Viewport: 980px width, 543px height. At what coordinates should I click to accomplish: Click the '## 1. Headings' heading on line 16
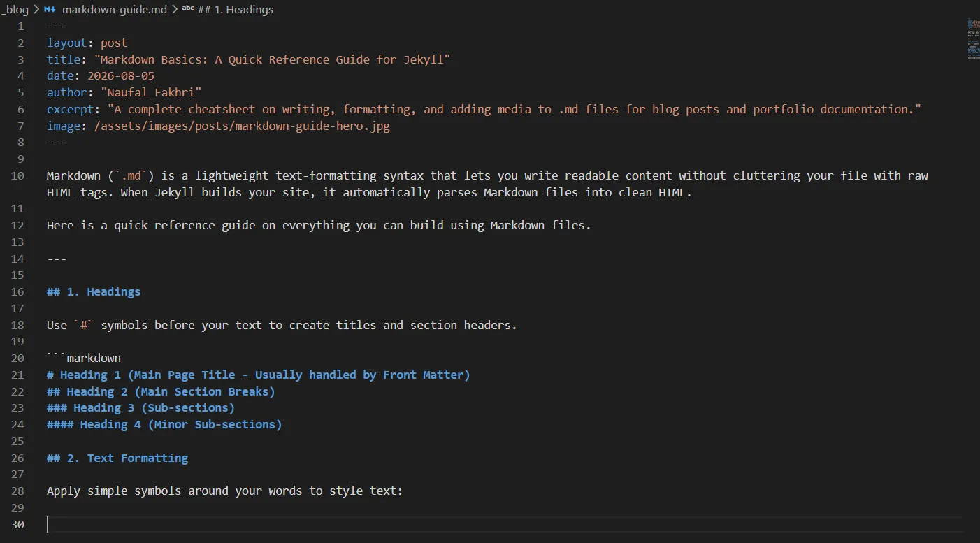pyautogui.click(x=94, y=291)
